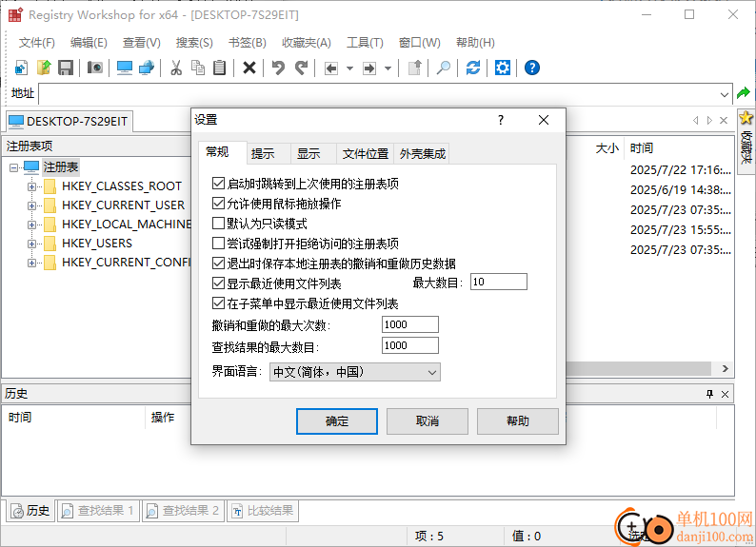This screenshot has width=756, height=547.
Task: Expand the HKEY_USERS tree node
Action: tap(31, 244)
